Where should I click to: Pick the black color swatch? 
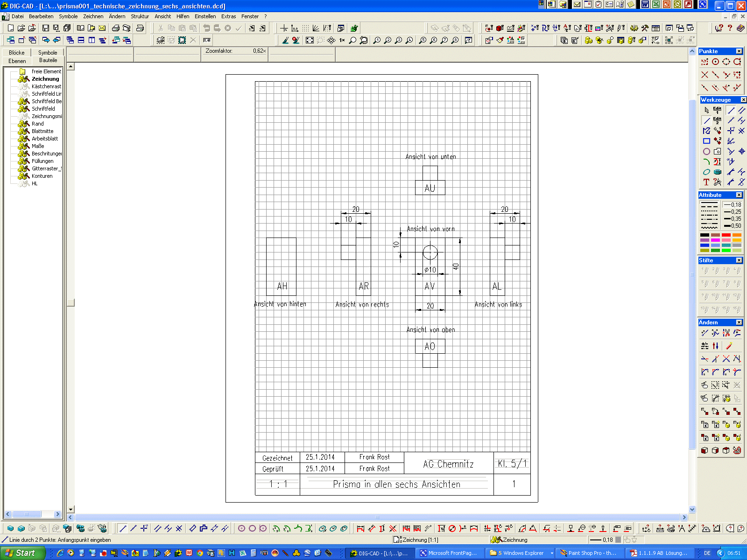(705, 235)
